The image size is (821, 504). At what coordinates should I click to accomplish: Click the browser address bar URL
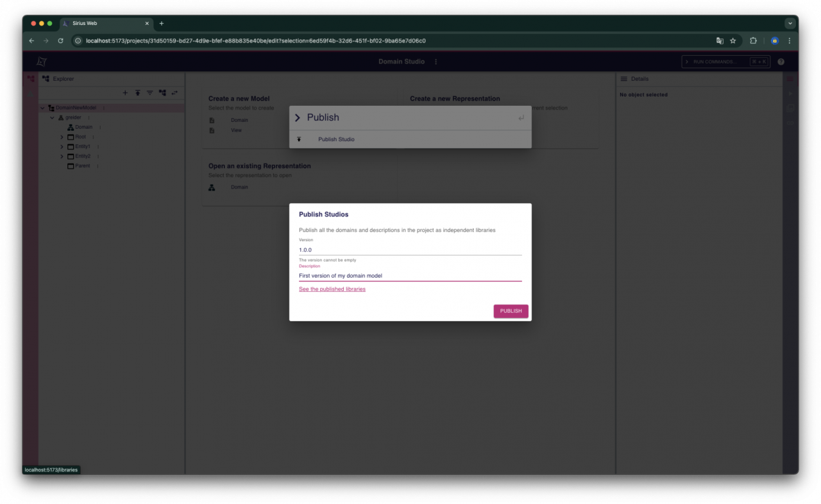[256, 40]
